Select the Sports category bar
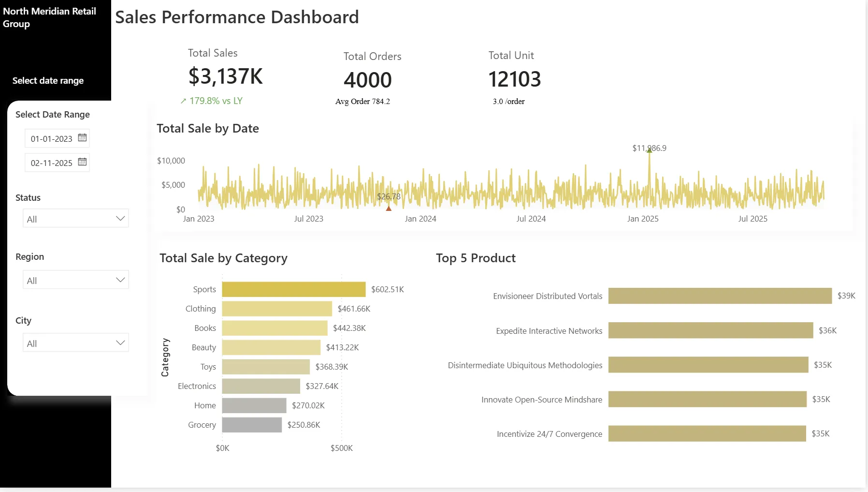Viewport: 868px width, 492px height. coord(294,289)
